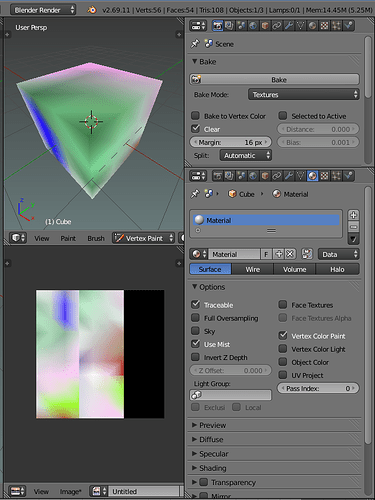Unlink the material datablock with the X icon
The height and width of the screenshot is (500, 375).
(290, 254)
